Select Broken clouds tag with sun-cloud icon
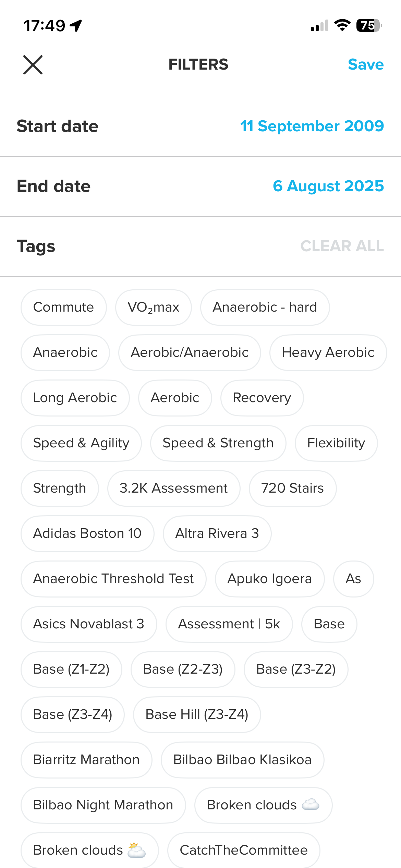Screen dimensions: 401x868 point(90,850)
